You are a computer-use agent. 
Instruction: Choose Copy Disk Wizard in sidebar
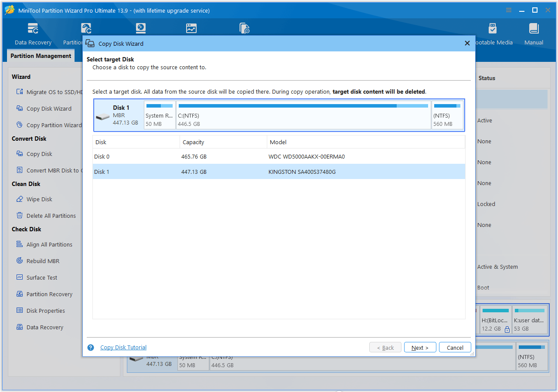(44, 108)
